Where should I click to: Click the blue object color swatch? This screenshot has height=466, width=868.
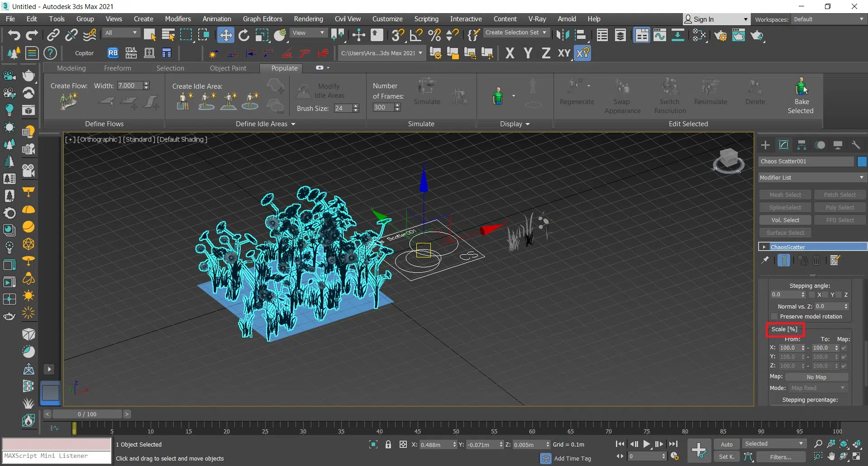pyautogui.click(x=862, y=162)
